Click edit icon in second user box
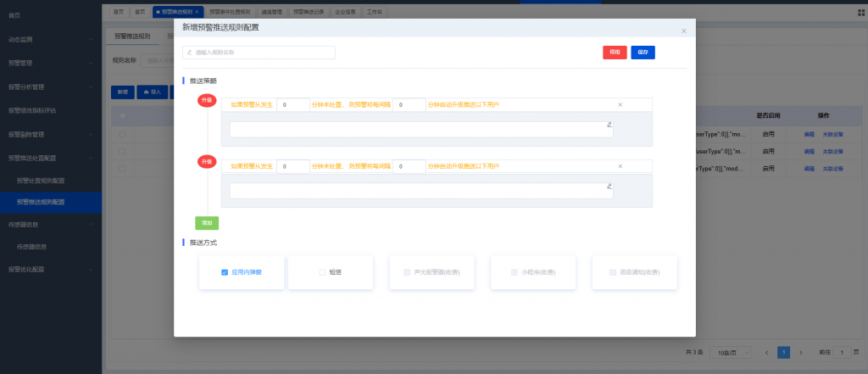 (609, 187)
